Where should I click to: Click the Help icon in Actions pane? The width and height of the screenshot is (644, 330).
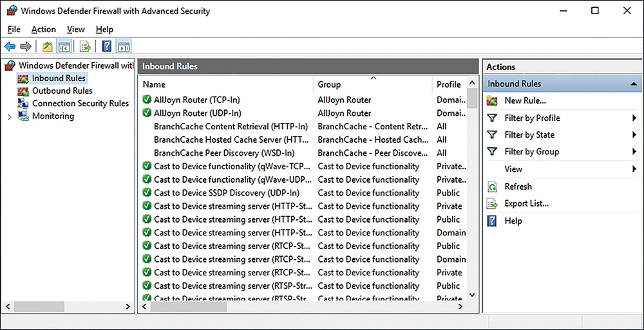pyautogui.click(x=492, y=221)
